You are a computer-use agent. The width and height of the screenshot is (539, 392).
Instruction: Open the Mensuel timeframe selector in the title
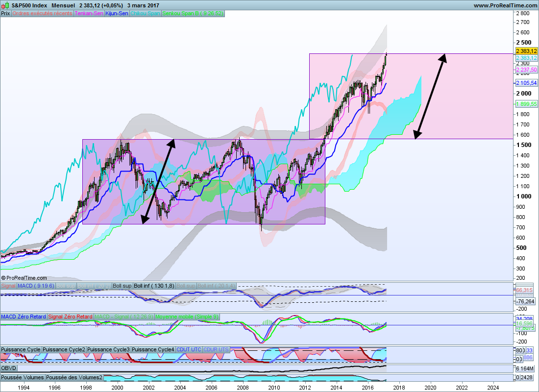pos(63,5)
